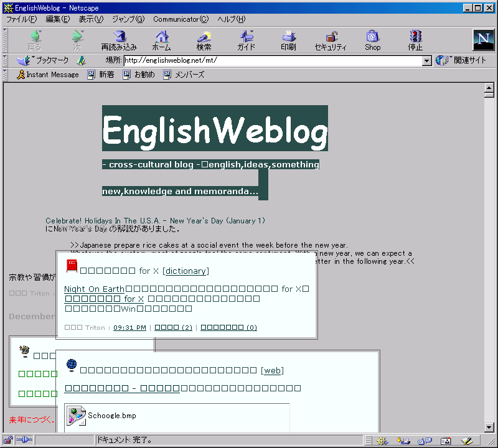Click the EnglishWeblog banner title

(215, 128)
